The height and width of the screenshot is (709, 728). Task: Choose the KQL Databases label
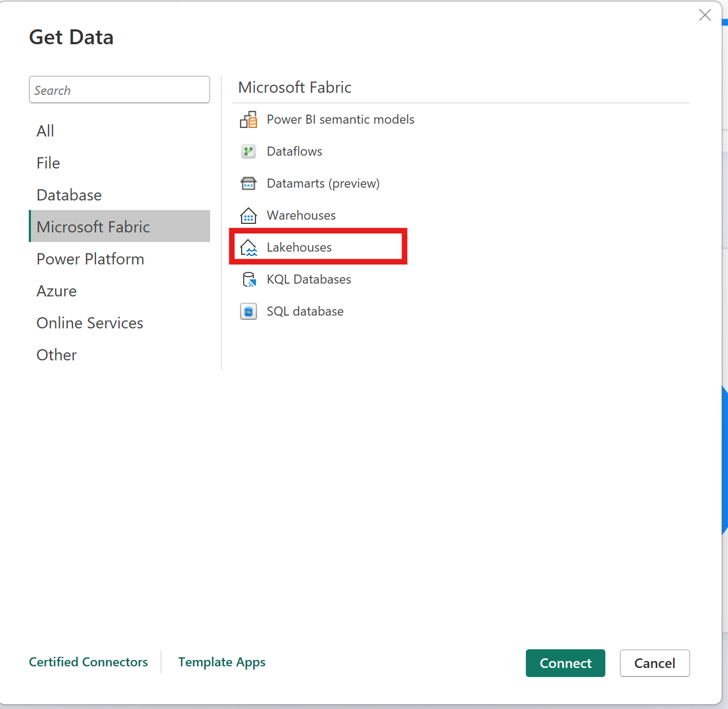point(309,279)
